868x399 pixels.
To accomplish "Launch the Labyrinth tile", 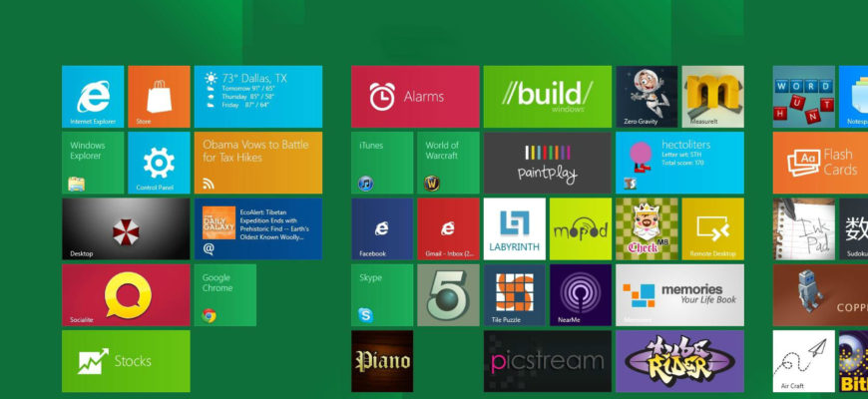I will pyautogui.click(x=515, y=228).
